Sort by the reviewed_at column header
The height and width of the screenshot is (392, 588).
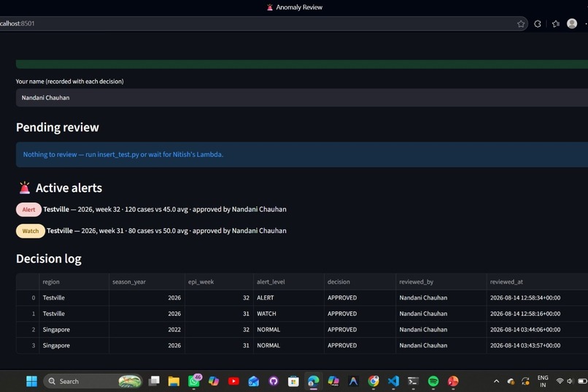click(537, 282)
